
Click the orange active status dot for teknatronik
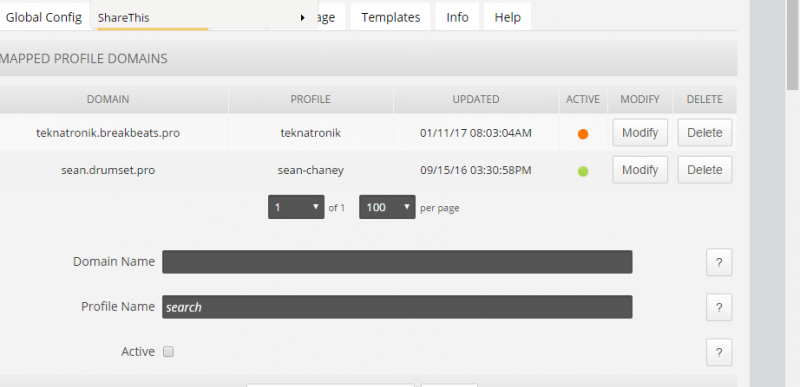(583, 134)
